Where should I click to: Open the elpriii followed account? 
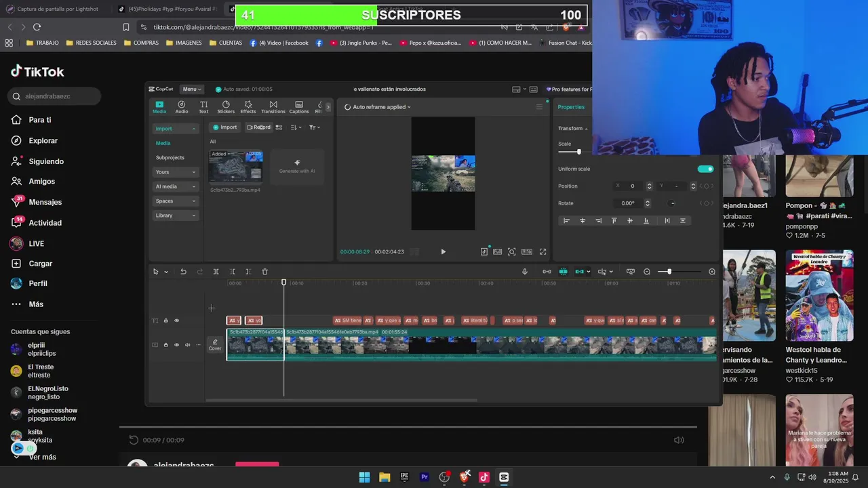pyautogui.click(x=41, y=349)
